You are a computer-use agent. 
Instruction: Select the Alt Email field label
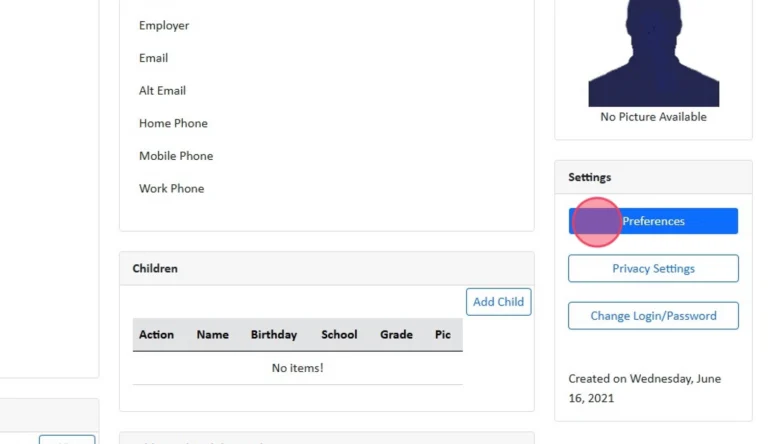(162, 91)
